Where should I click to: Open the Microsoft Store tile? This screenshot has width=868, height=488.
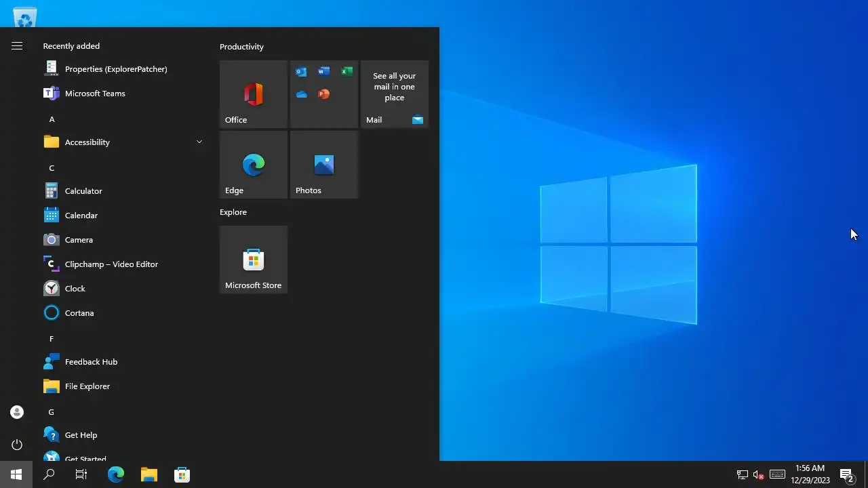point(254,260)
